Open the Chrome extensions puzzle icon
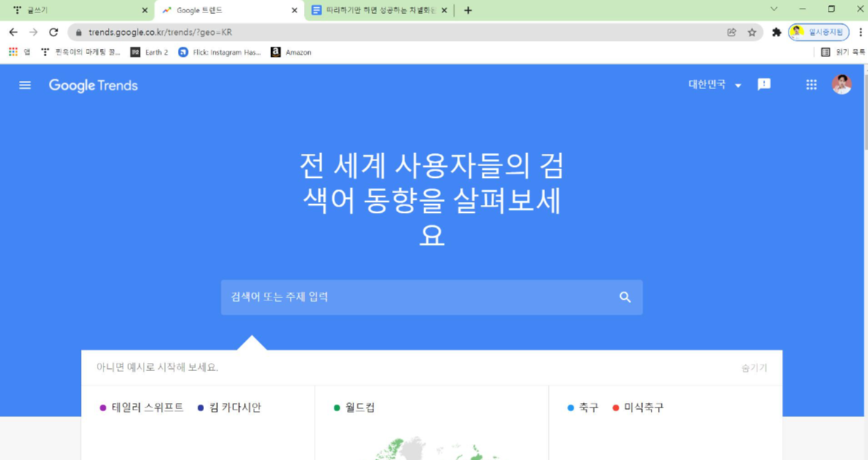The image size is (868, 460). pos(777,32)
